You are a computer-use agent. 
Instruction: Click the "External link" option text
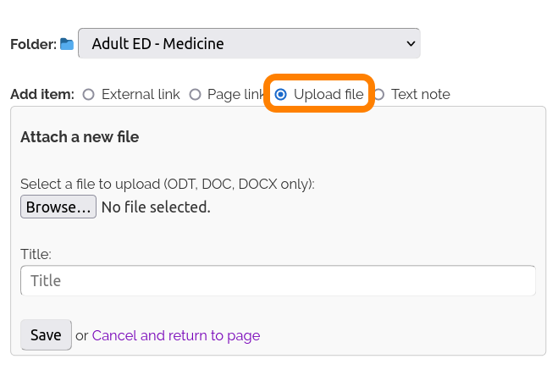(x=141, y=95)
